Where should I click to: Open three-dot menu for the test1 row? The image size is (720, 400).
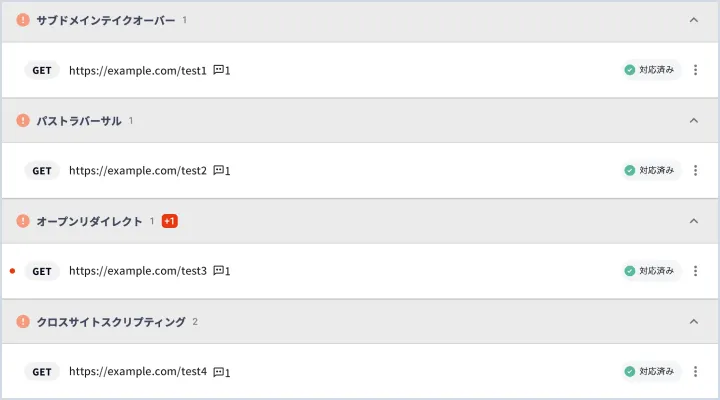695,70
